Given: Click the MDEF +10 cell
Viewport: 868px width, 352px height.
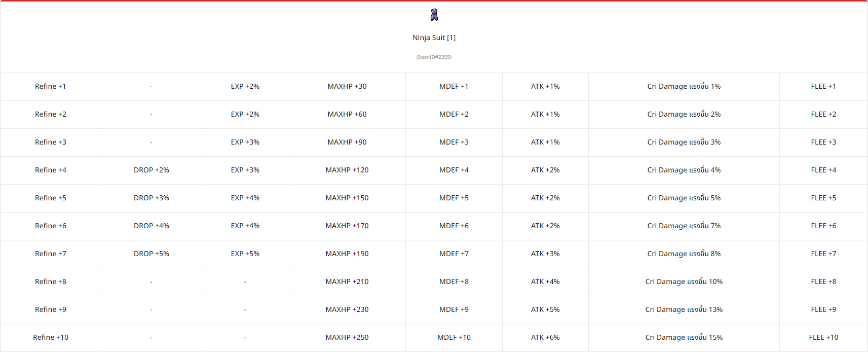Looking at the screenshot, I should pyautogui.click(x=454, y=337).
